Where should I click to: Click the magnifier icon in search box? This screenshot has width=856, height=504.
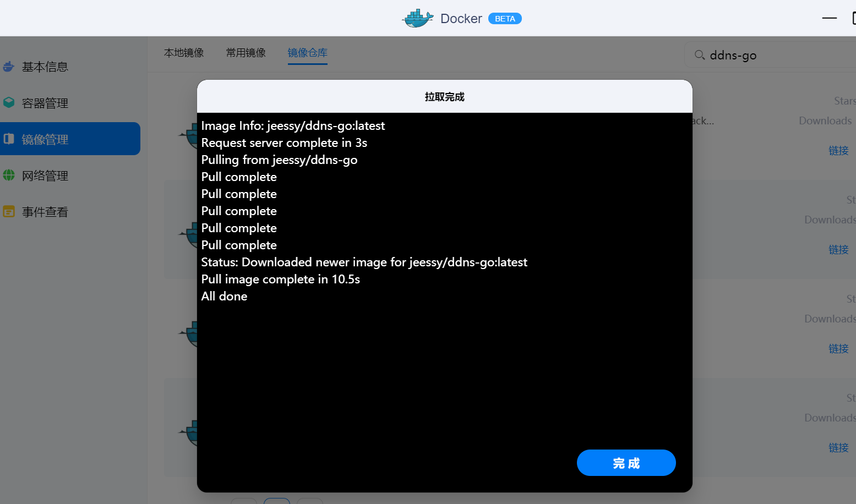click(x=700, y=55)
